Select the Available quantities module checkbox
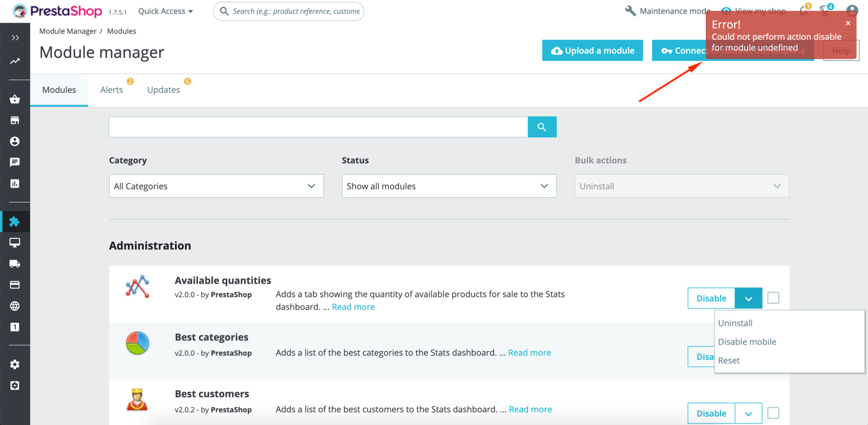This screenshot has width=868, height=425. (773, 298)
